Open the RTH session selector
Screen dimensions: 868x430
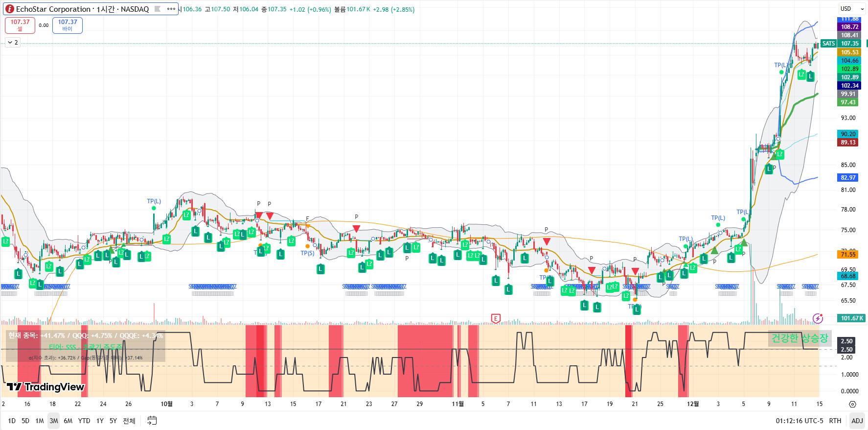tap(835, 421)
